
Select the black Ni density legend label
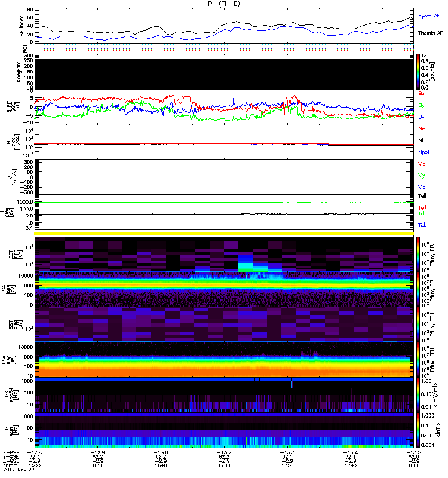coord(421,140)
